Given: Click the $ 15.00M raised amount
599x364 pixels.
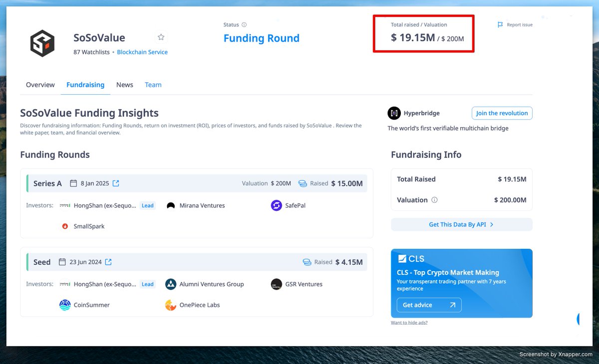Looking at the screenshot, I should point(347,183).
